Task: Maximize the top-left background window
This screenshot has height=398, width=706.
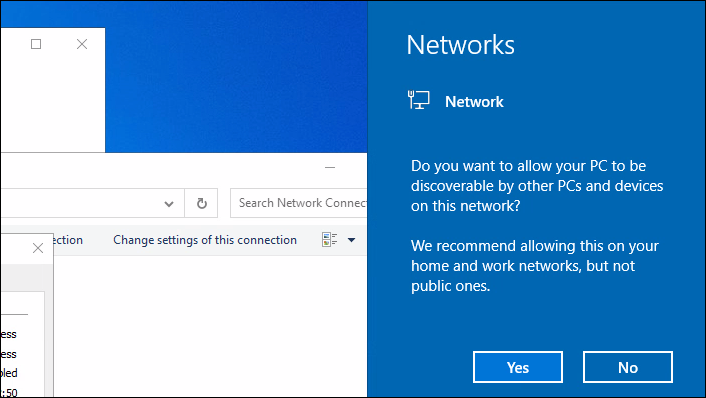Action: pos(36,44)
